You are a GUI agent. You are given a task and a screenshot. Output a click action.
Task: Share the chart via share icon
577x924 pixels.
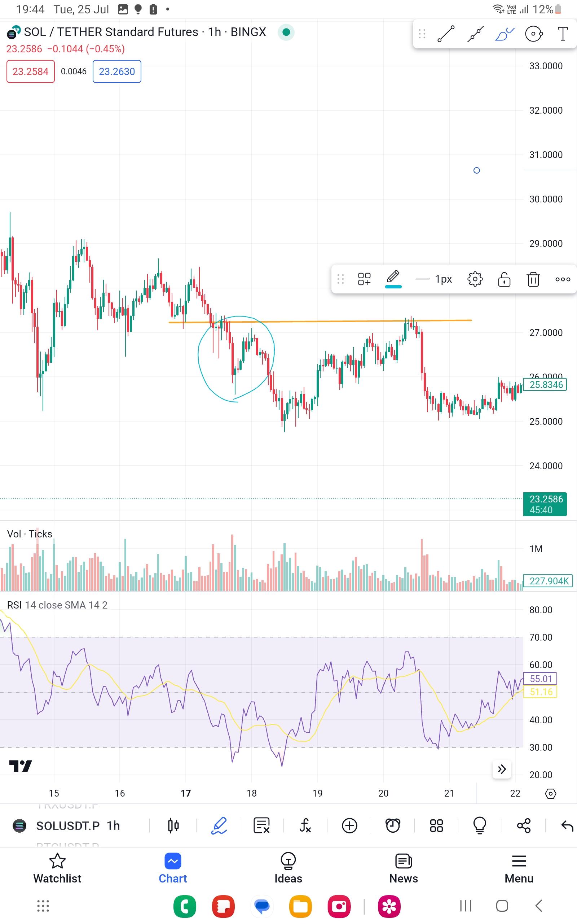(524, 826)
